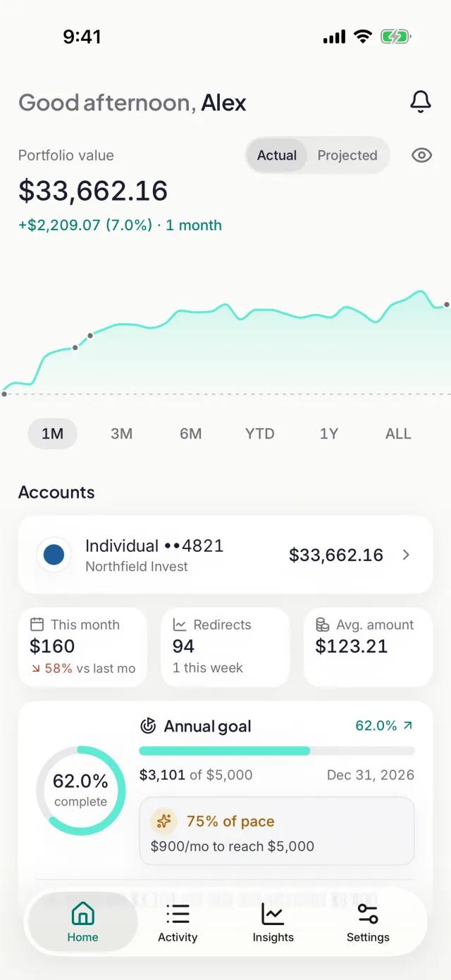Open the Redirects 94 card

click(225, 647)
